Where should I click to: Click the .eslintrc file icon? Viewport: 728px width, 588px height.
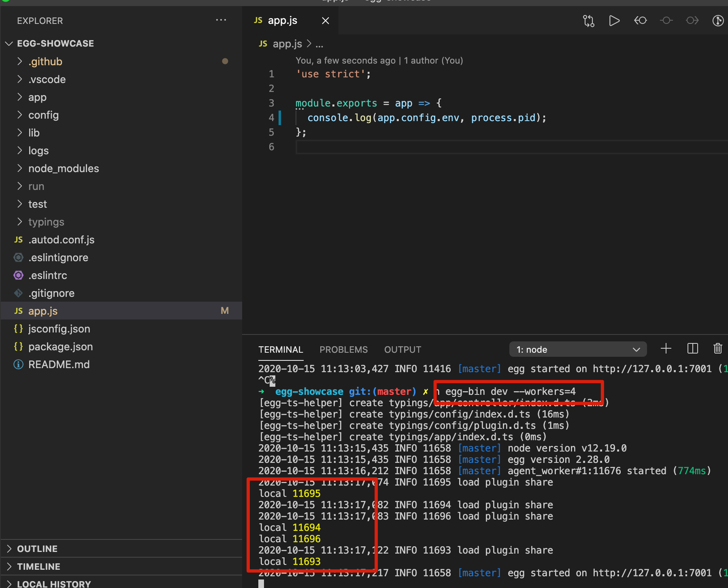pyautogui.click(x=18, y=275)
